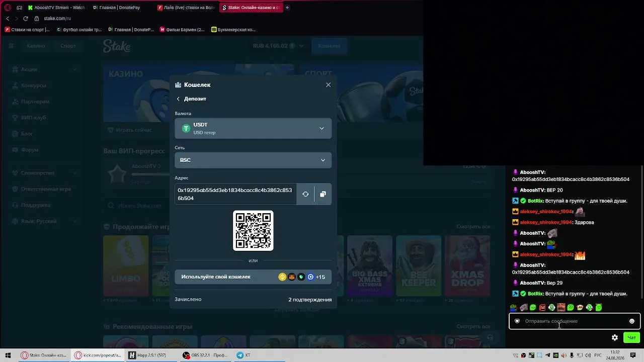
Task: Click the green Чат send button
Action: [631, 338]
